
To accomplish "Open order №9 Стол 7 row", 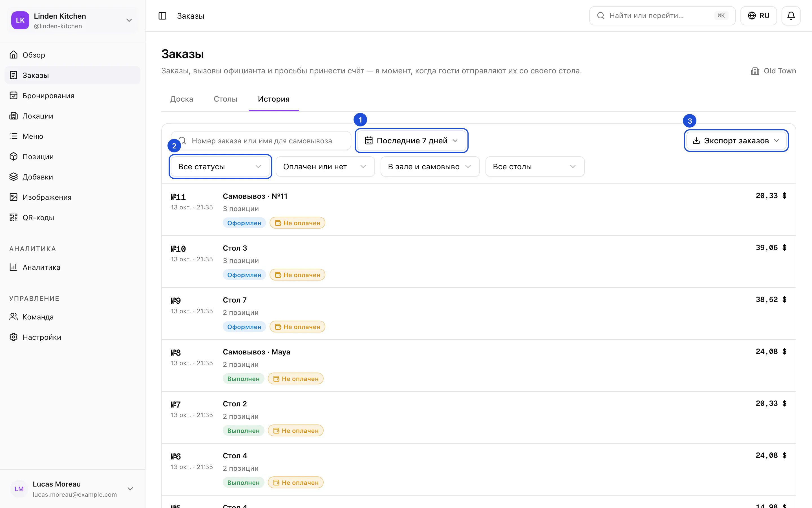I will (x=478, y=314).
